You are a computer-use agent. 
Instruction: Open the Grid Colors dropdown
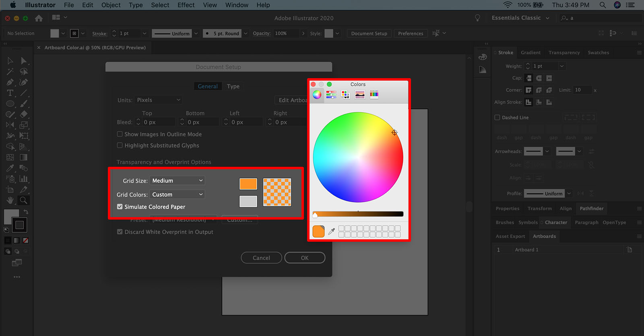tap(177, 195)
